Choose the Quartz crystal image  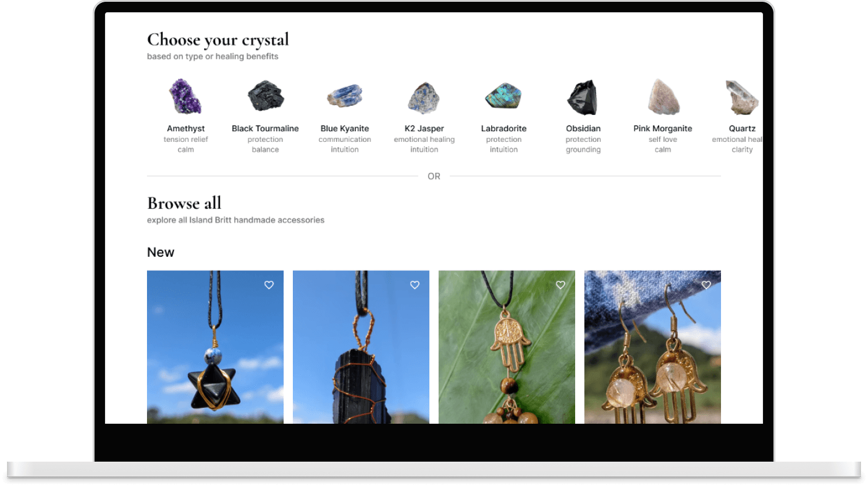[742, 97]
